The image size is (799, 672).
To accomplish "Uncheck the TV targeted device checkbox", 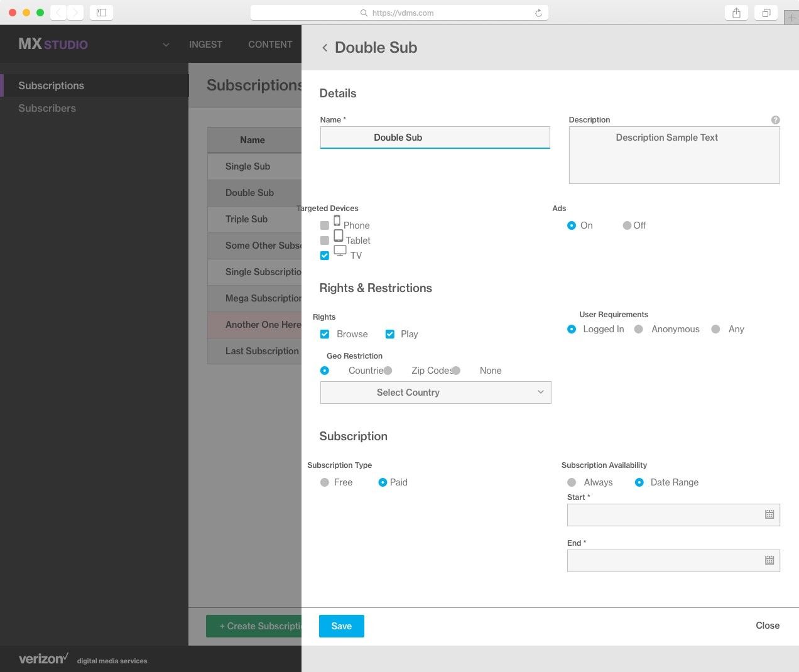I will 325,256.
